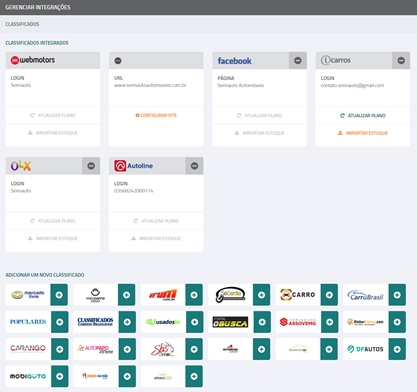Remove the iCarros integration with its minus icon
Viewport: 417px width, 392px height.
[x=401, y=60]
